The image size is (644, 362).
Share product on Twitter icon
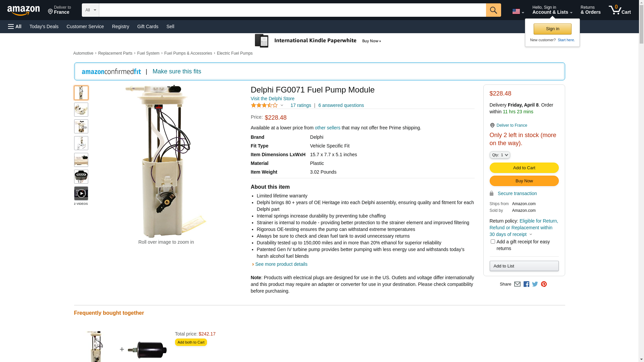535,284
